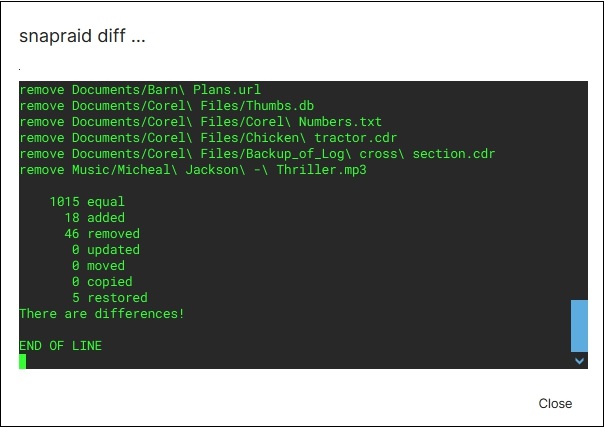605x428 pixels.
Task: Click the Thumbs.db remove line
Action: pyautogui.click(x=160, y=106)
